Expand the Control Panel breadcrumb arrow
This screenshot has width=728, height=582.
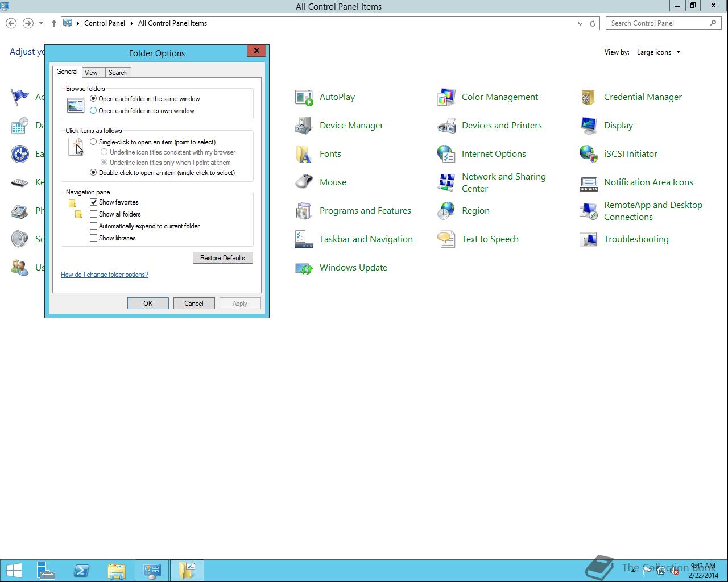tap(132, 23)
